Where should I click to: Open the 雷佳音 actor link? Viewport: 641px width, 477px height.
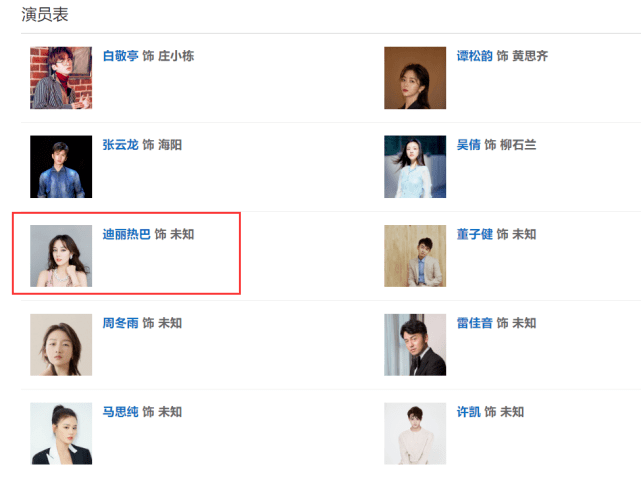pos(474,323)
